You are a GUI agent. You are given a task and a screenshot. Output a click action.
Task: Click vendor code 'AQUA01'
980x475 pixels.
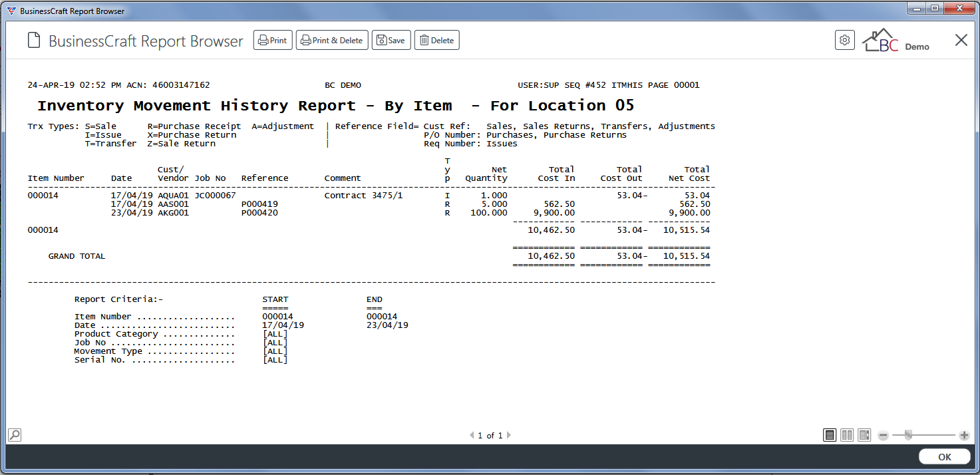pos(173,196)
